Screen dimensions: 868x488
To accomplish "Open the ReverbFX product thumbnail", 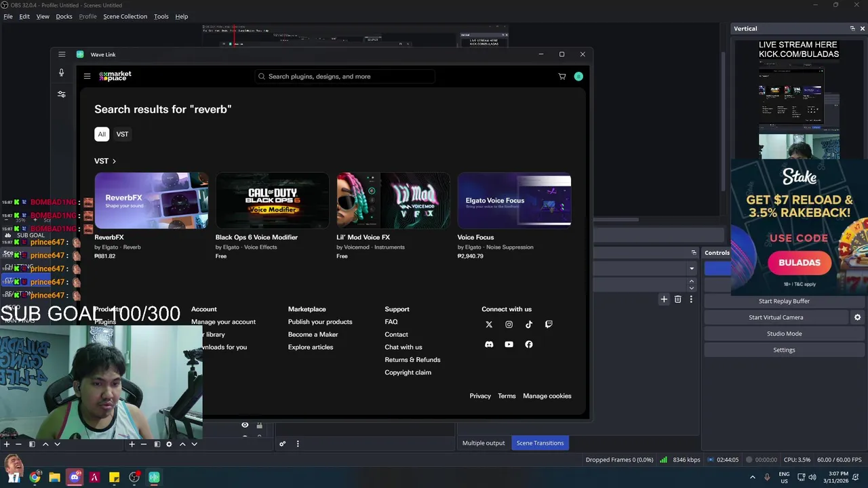I will pyautogui.click(x=151, y=201).
